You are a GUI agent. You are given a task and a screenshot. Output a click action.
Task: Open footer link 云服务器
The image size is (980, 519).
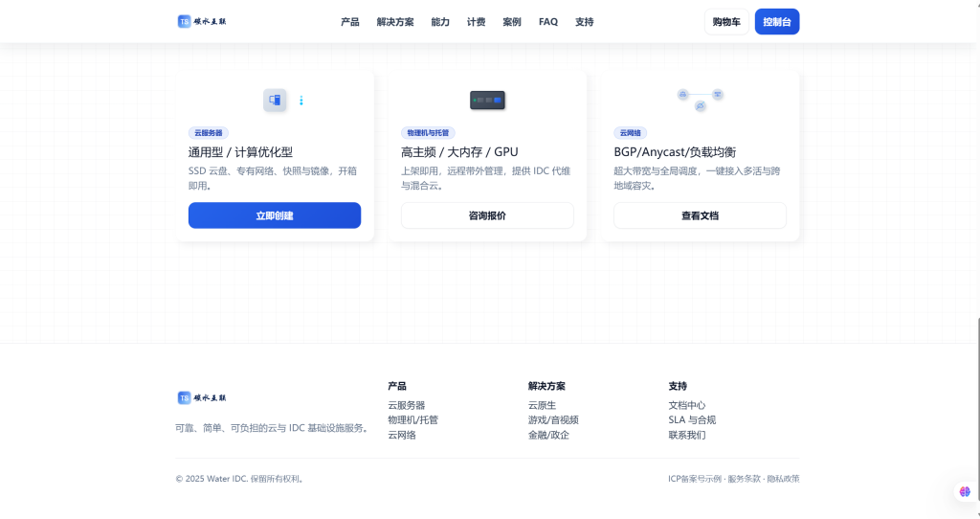pos(406,405)
